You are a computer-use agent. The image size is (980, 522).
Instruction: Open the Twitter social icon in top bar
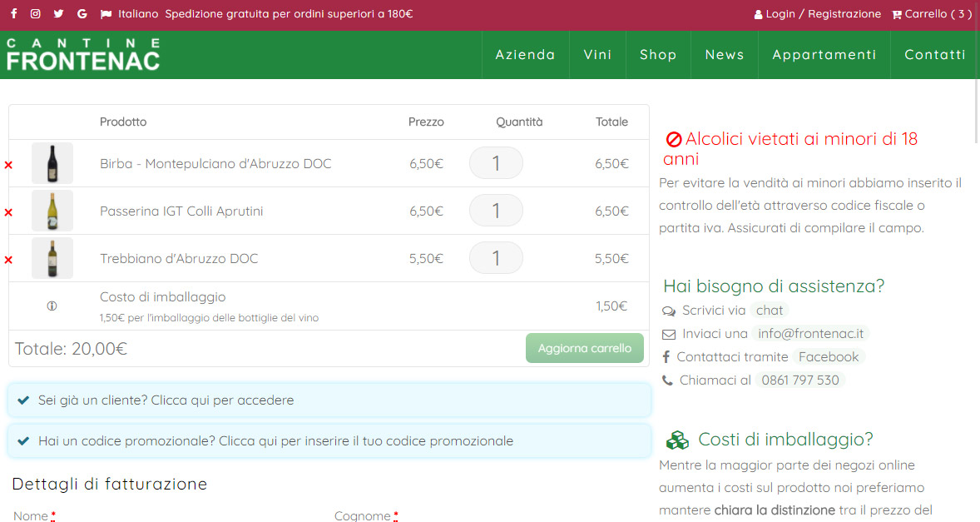pyautogui.click(x=59, y=14)
